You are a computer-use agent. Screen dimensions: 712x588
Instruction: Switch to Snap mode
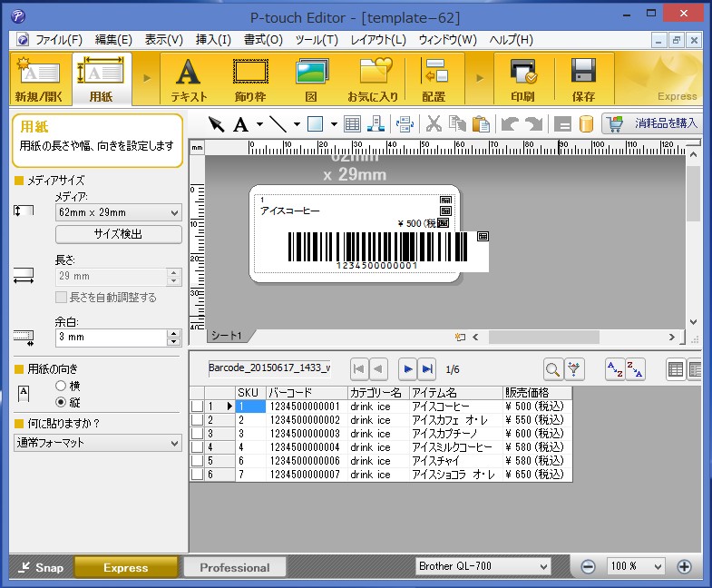(x=41, y=567)
